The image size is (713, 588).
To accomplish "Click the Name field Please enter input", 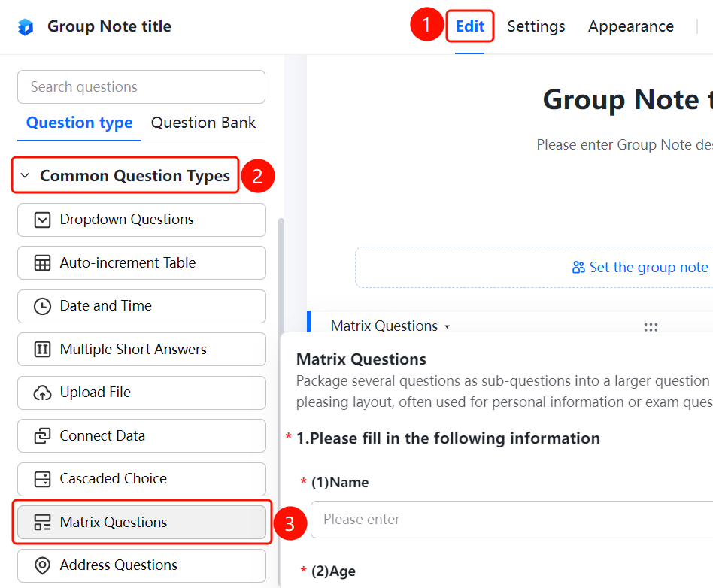I will pos(511,520).
